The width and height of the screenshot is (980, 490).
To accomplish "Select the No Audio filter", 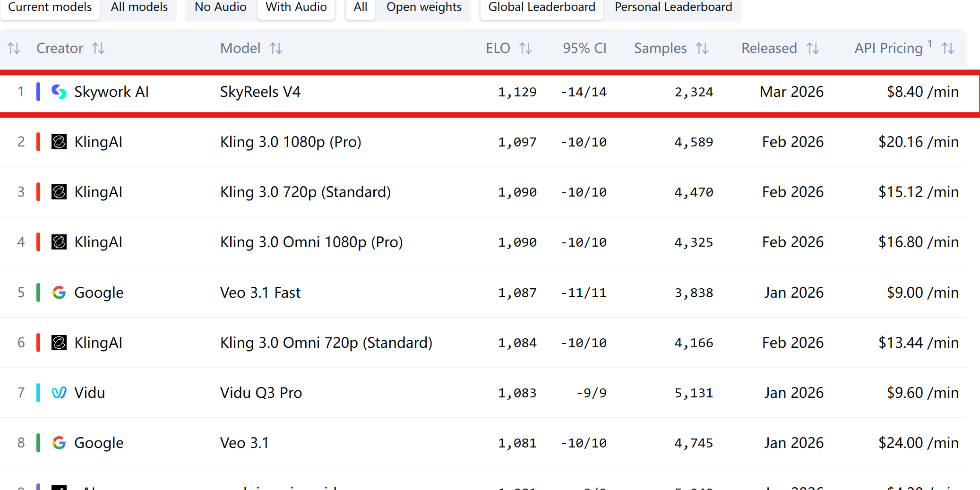I will pyautogui.click(x=220, y=7).
